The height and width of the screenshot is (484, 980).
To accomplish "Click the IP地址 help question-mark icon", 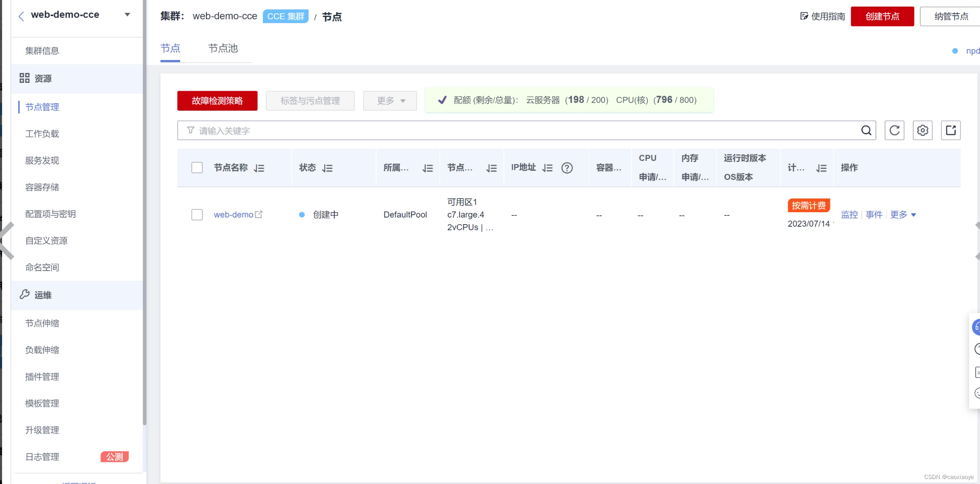I will [567, 168].
